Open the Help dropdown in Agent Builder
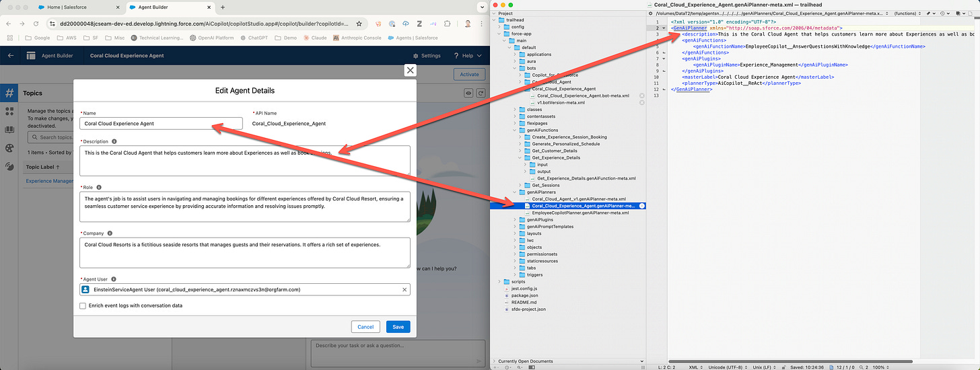 (466, 56)
